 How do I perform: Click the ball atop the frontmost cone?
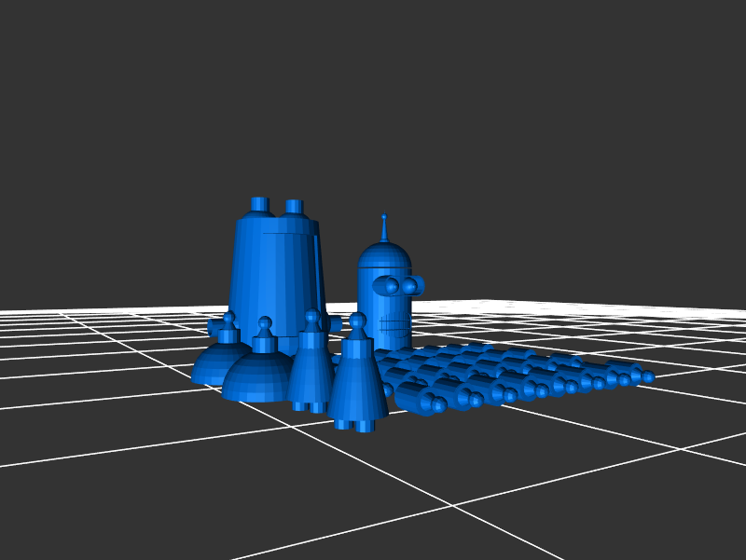click(x=357, y=321)
